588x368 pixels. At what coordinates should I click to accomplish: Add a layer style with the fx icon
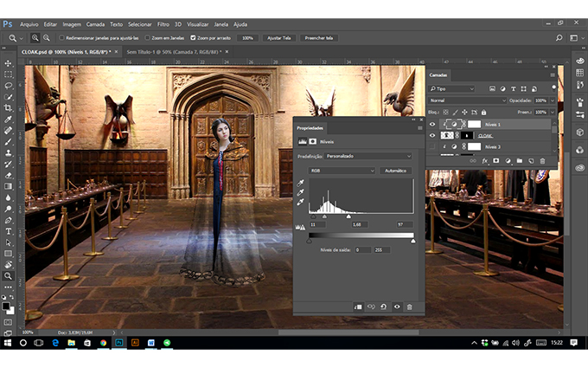tap(484, 161)
